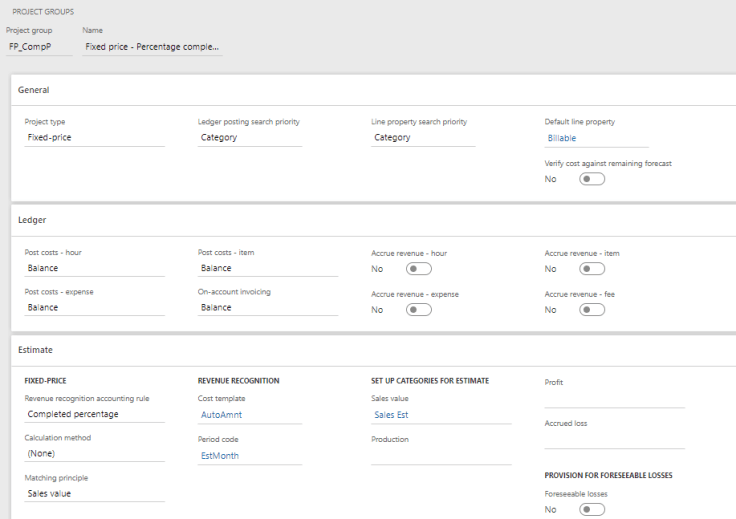Viewport: 736px width, 519px height.
Task: Enable Accrue revenue - item toggle
Action: point(592,269)
